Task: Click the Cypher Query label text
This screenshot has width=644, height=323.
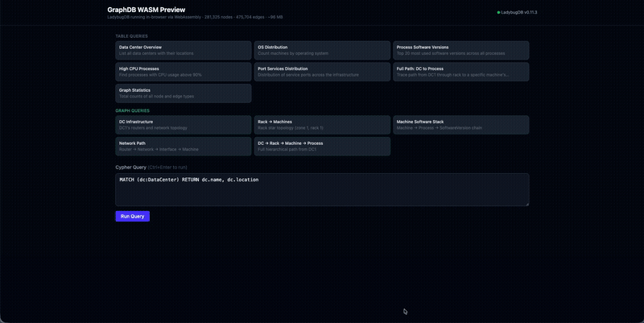Action: click(x=130, y=168)
